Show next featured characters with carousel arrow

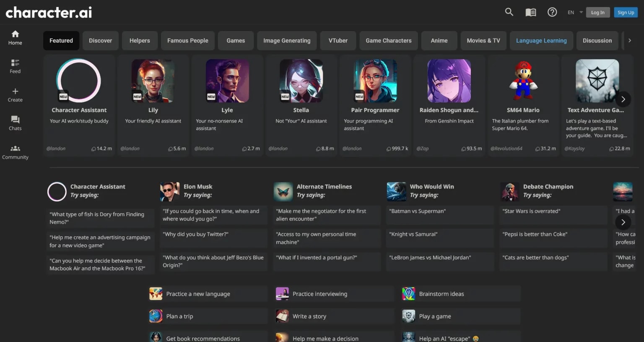point(623,99)
